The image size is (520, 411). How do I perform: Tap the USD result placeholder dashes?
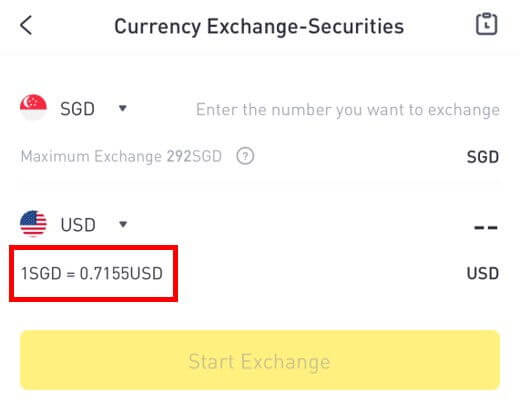[x=486, y=228]
